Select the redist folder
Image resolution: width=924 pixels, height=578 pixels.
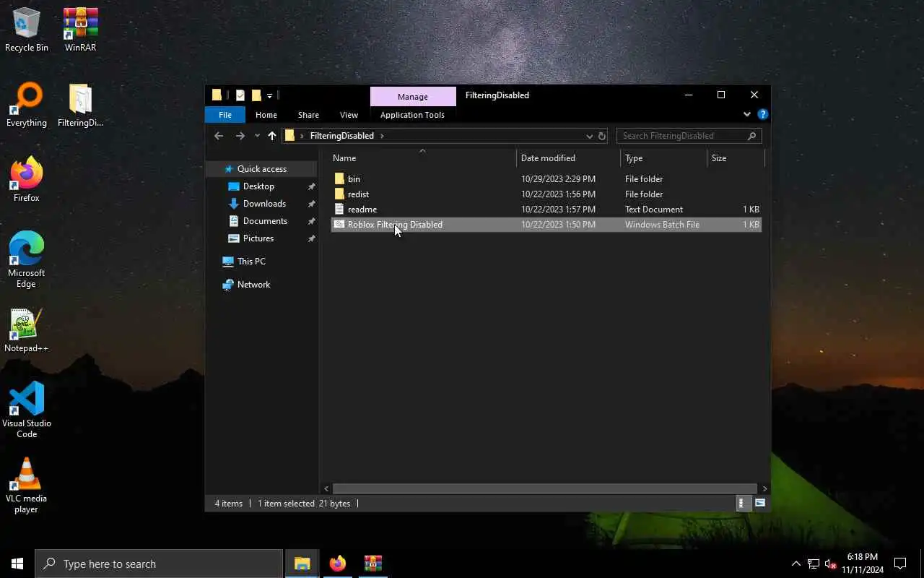(546, 194)
